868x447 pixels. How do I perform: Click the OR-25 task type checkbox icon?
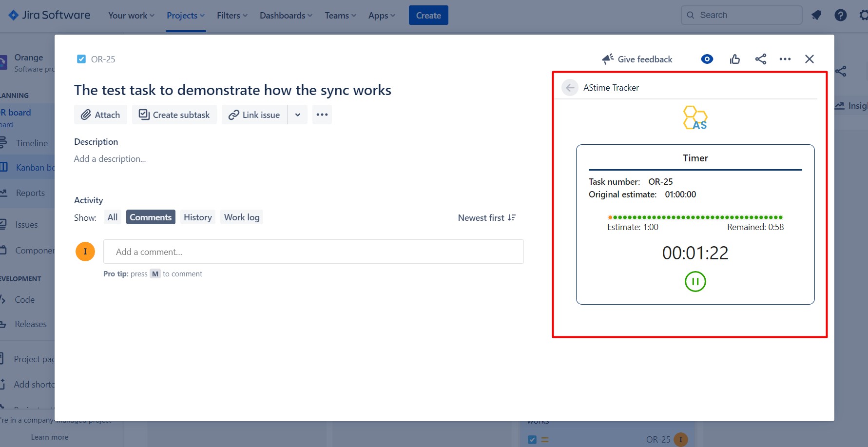pos(81,59)
